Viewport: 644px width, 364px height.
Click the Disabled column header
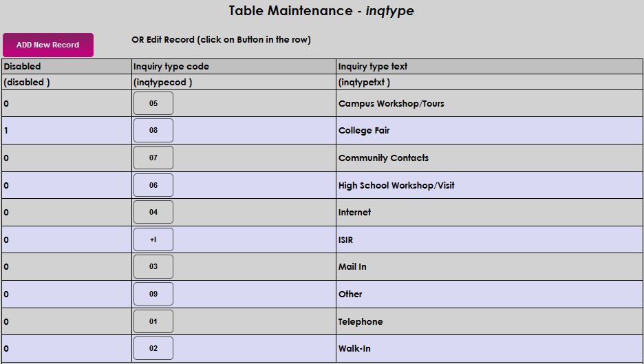pos(67,67)
